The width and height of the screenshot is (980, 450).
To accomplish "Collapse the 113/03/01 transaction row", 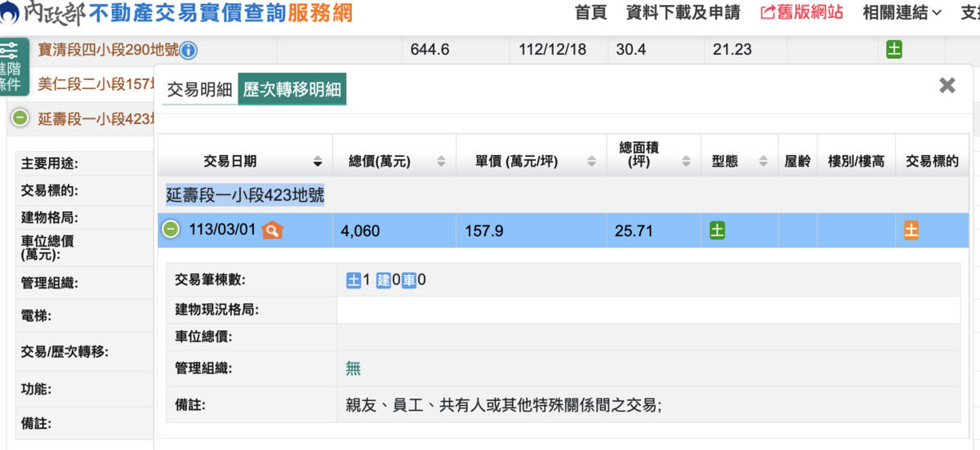I will (x=171, y=230).
